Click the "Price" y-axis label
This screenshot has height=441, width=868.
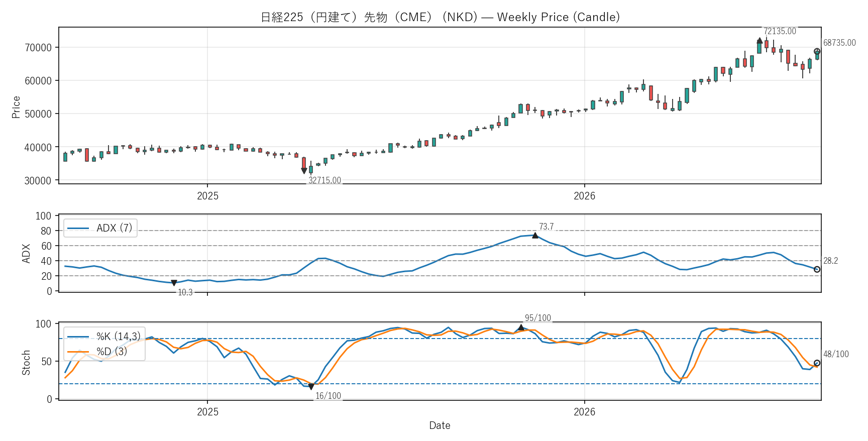click(16, 107)
